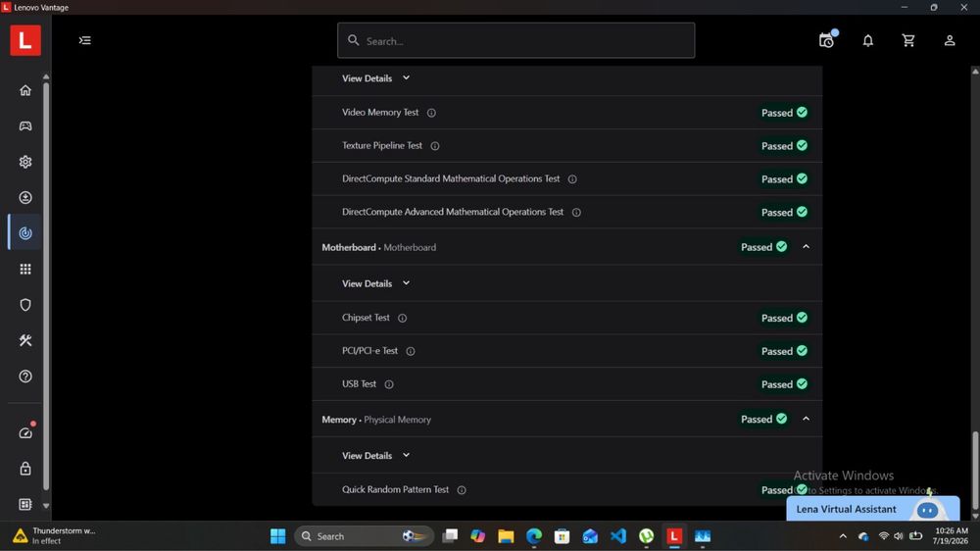Toggle the sidebar menu expand icon

pos(85,40)
